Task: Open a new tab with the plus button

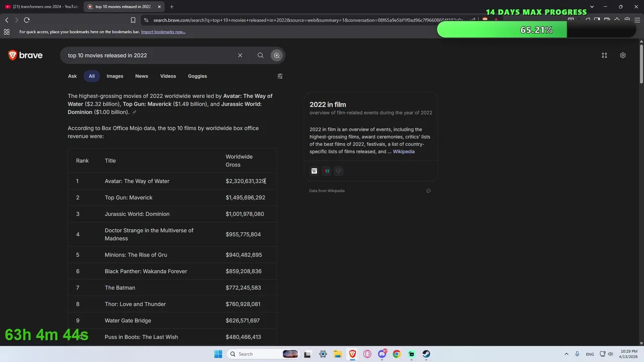Action: [x=172, y=7]
